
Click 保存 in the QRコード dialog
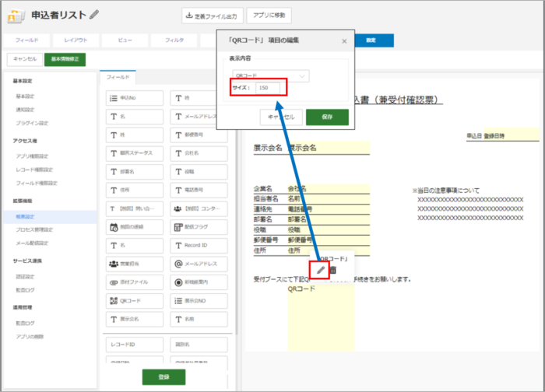point(327,117)
